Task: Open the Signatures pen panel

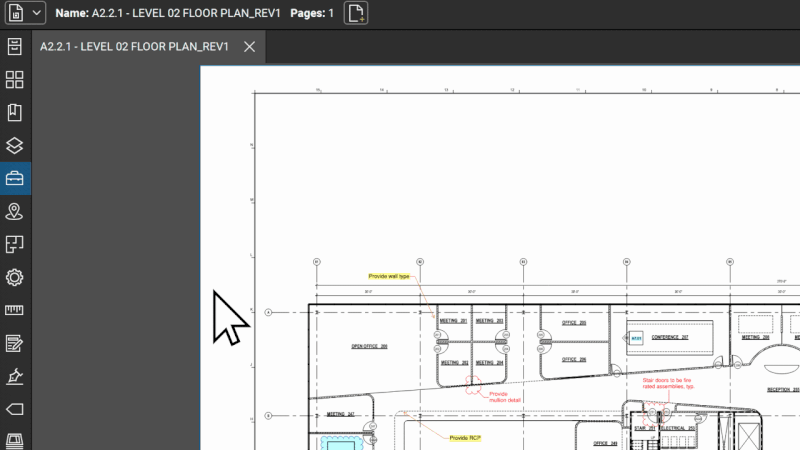Action: 15,377
